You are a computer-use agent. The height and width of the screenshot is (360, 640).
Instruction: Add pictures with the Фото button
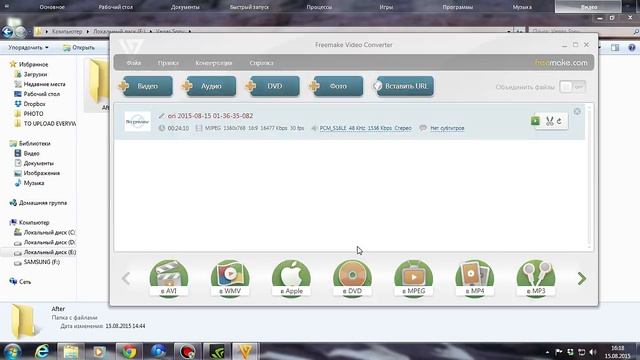pyautogui.click(x=337, y=86)
